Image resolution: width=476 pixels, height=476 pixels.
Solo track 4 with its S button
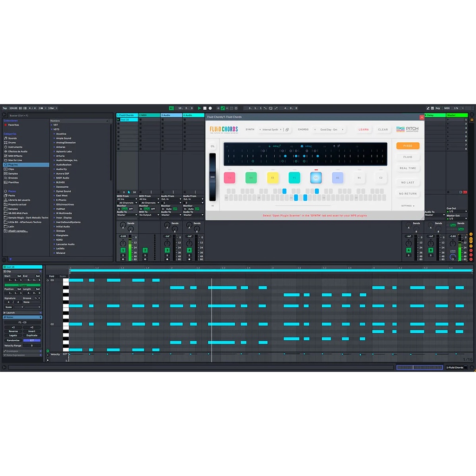coord(189,255)
